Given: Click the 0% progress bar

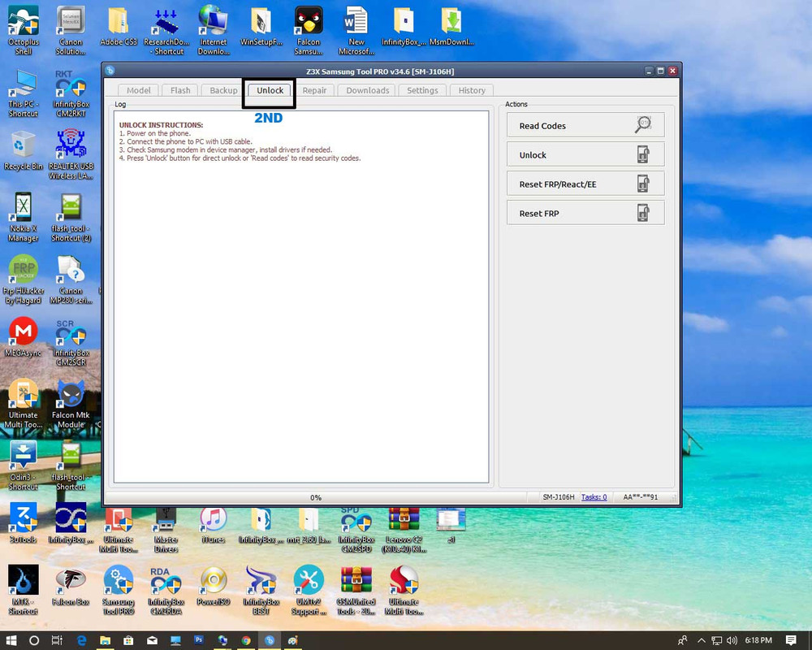Looking at the screenshot, I should [x=315, y=497].
